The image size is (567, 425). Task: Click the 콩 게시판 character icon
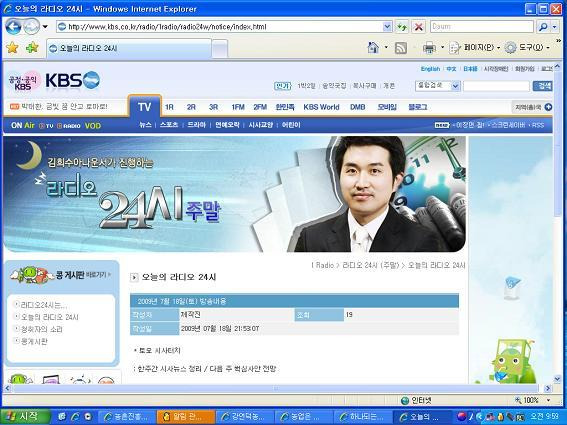click(x=33, y=275)
